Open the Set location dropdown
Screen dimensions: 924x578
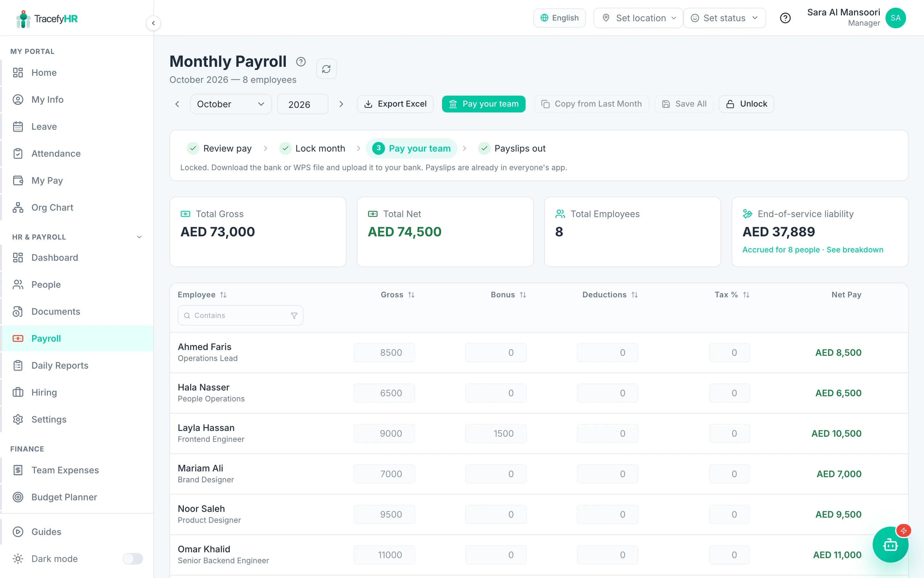pos(638,18)
